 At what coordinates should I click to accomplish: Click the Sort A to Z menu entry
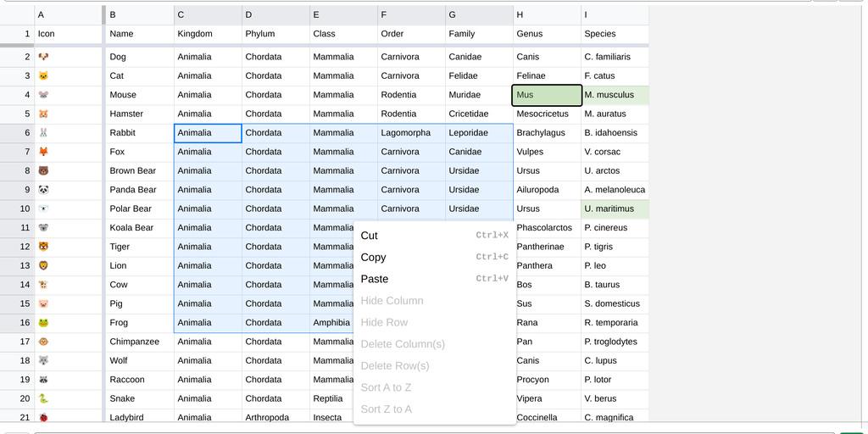coord(386,387)
